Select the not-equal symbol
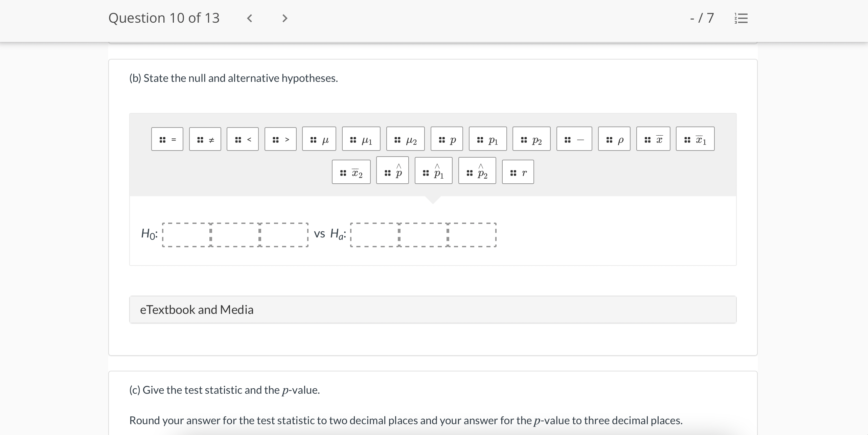The height and width of the screenshot is (435, 868). pos(205,139)
